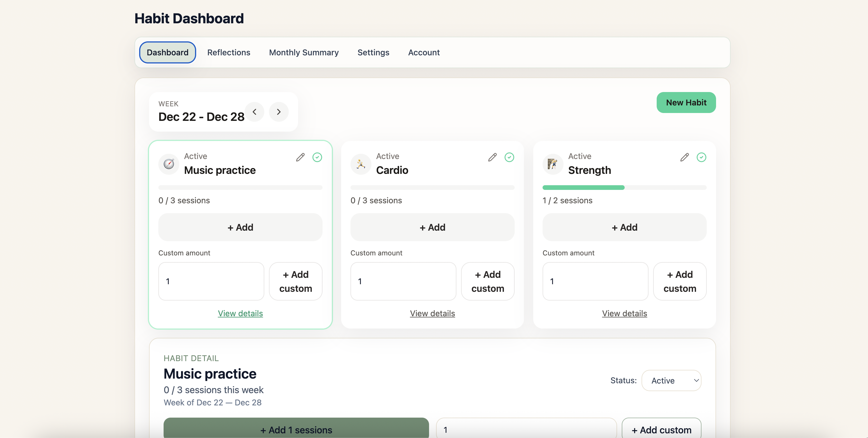Toggle the check circle on Music practice
The image size is (868, 438).
point(317,157)
